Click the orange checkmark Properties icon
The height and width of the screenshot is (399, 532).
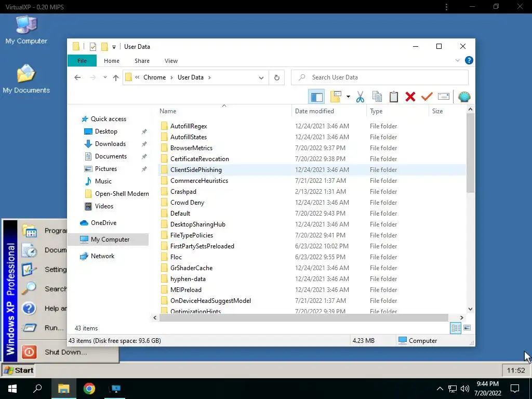(427, 97)
